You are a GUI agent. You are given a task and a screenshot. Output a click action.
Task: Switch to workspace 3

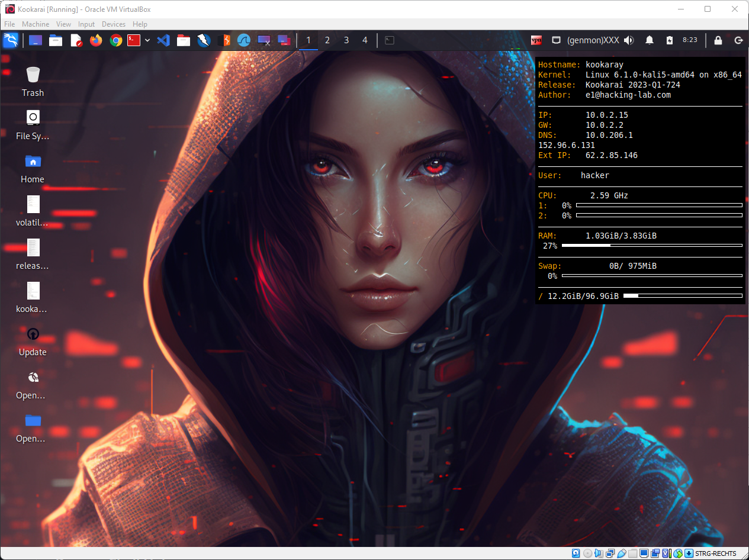click(x=346, y=40)
